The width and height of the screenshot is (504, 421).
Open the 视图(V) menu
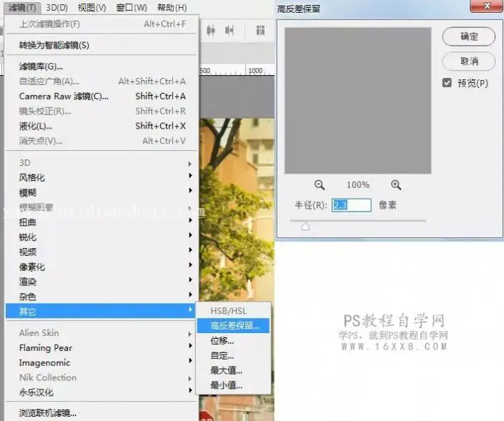click(x=92, y=7)
